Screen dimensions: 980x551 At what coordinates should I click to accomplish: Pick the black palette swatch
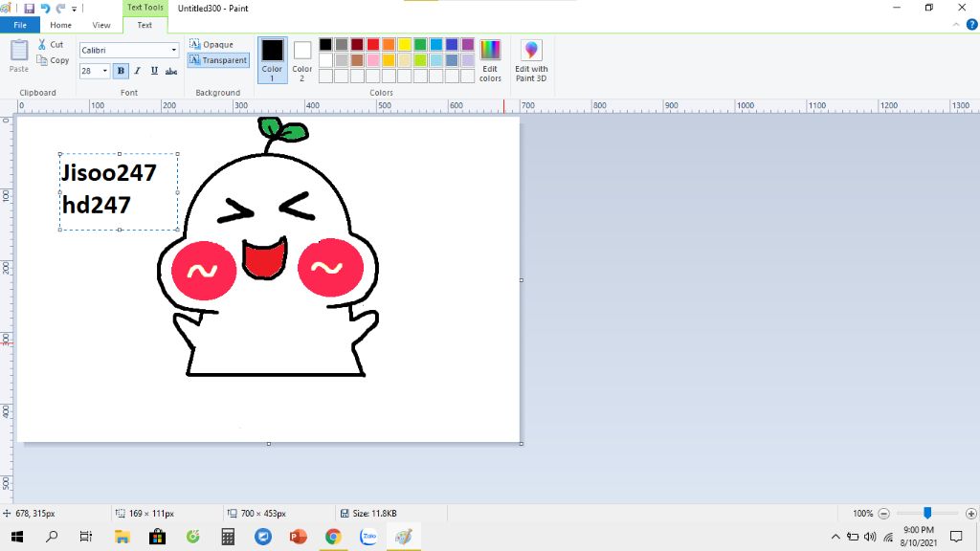[x=325, y=44]
